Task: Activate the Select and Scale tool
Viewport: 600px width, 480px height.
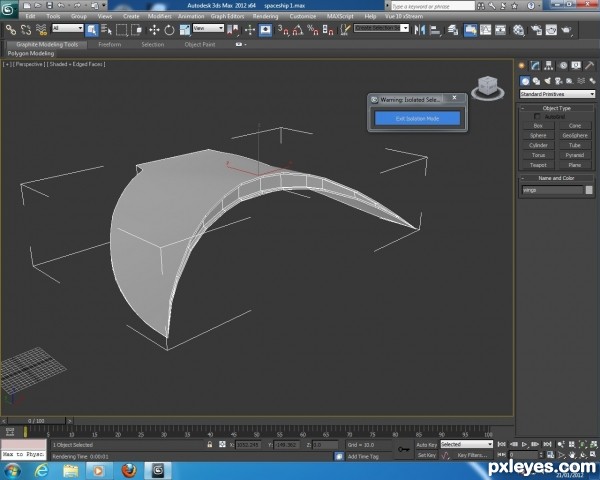Action: (x=184, y=30)
